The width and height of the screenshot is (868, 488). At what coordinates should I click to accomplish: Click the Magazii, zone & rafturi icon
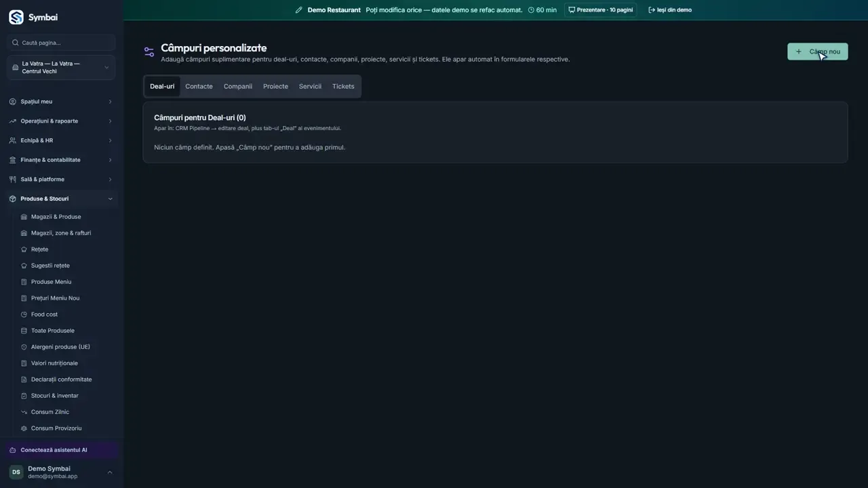coord(24,233)
